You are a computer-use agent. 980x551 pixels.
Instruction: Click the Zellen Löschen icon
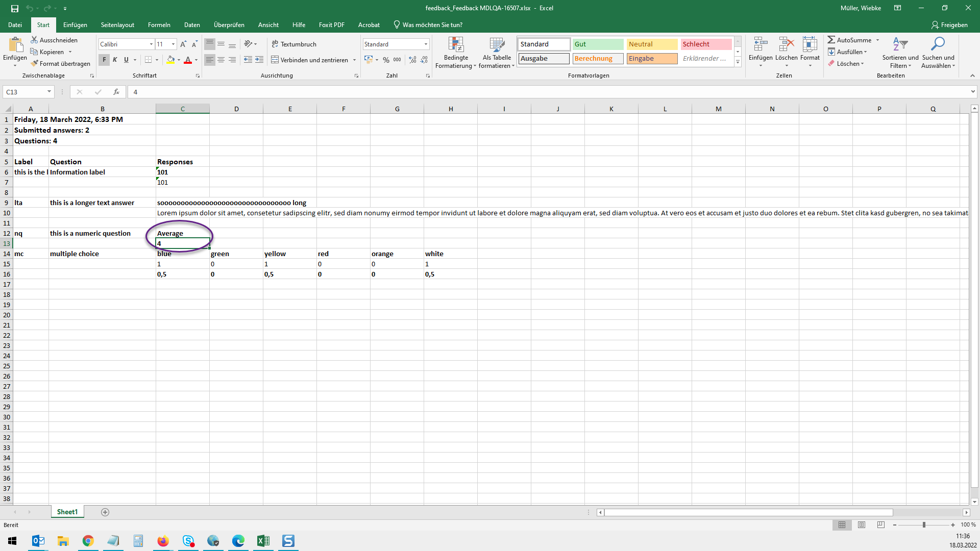pyautogui.click(x=786, y=45)
